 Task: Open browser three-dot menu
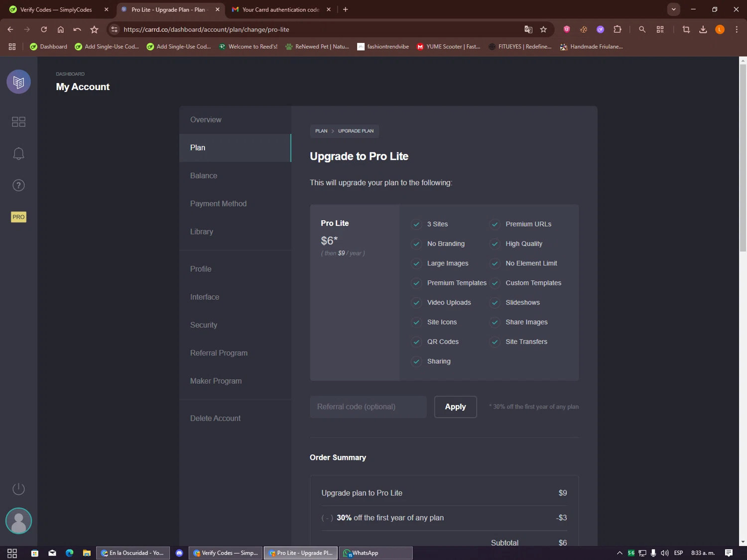(737, 29)
